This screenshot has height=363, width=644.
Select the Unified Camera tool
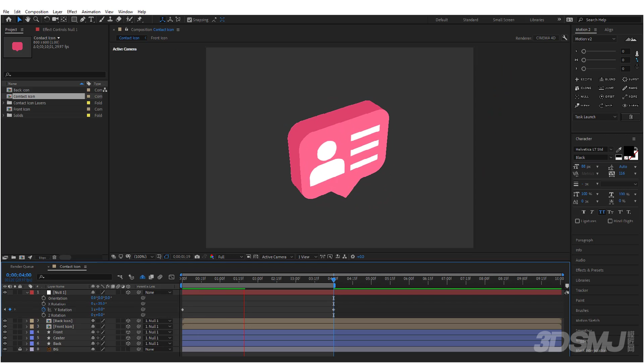[x=55, y=20]
